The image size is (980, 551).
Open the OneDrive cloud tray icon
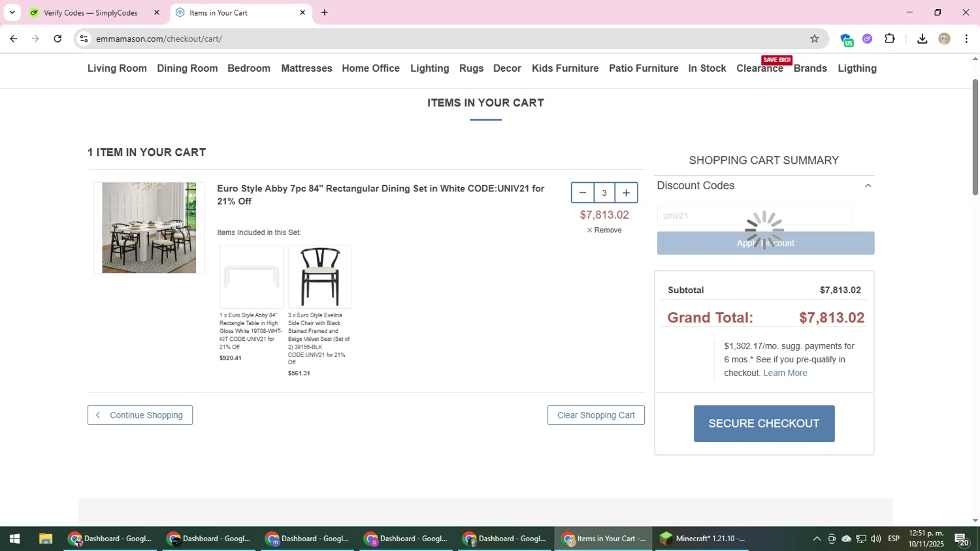coord(846,539)
